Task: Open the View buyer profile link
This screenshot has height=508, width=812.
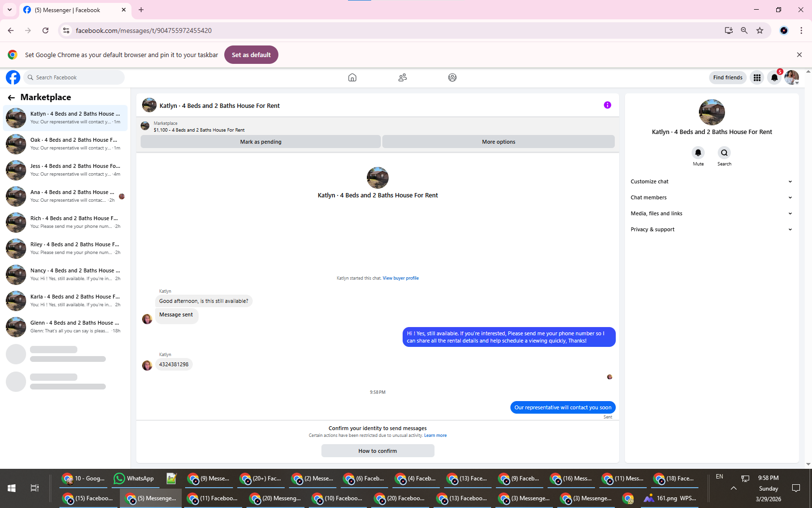Action: 401,278
